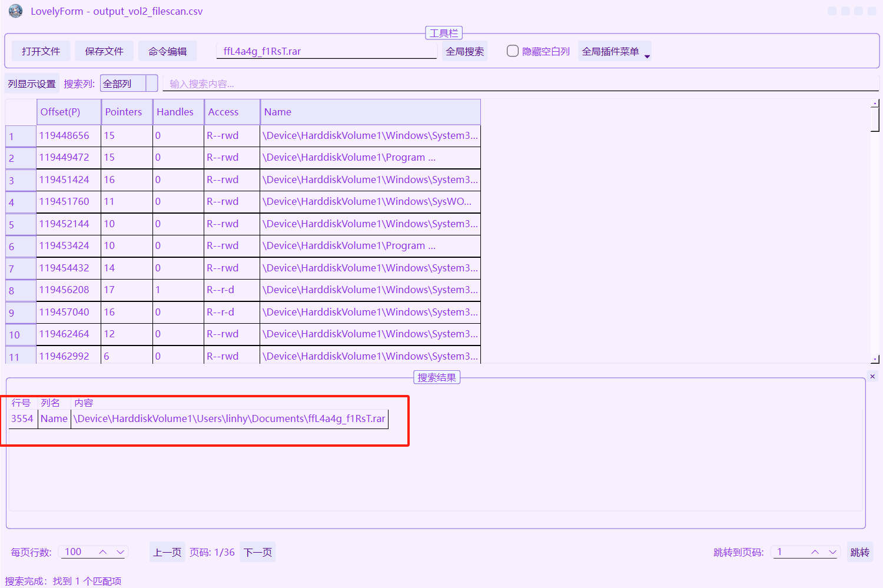883x588 pixels.
Task: Select row header number 4
Action: coord(21,202)
